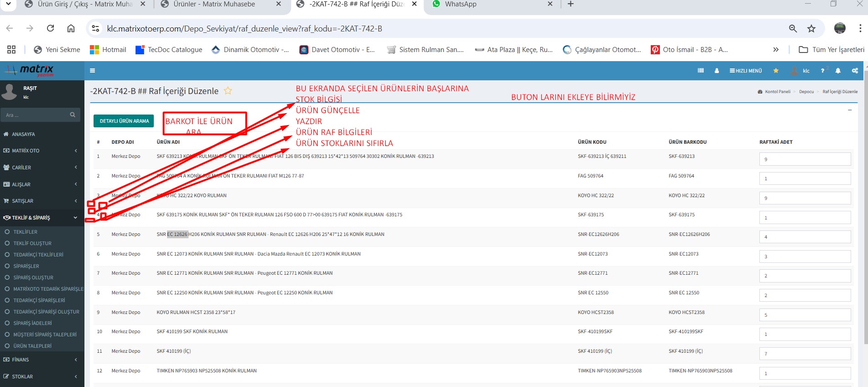The image size is (868, 387).
Task: Click the DETAYLI ÜRÜN ARAMA button
Action: [x=124, y=121]
